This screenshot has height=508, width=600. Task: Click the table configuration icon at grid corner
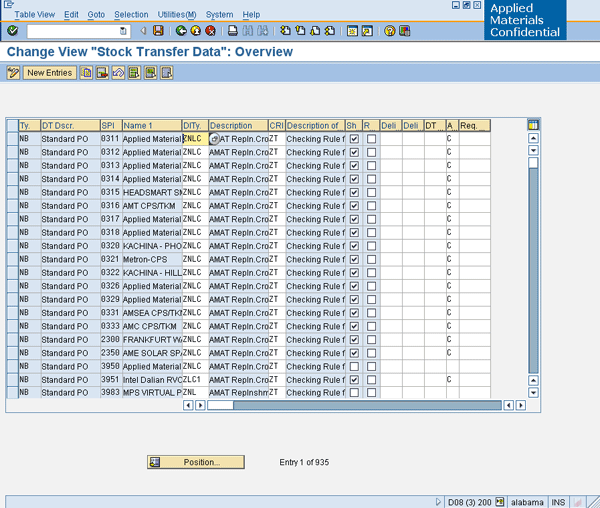click(x=533, y=125)
